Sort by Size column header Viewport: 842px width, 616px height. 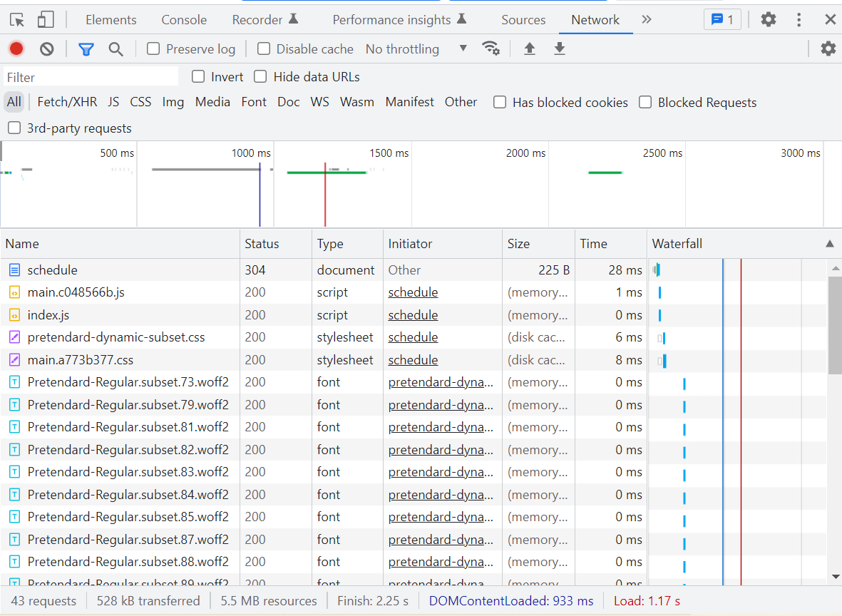click(x=538, y=244)
